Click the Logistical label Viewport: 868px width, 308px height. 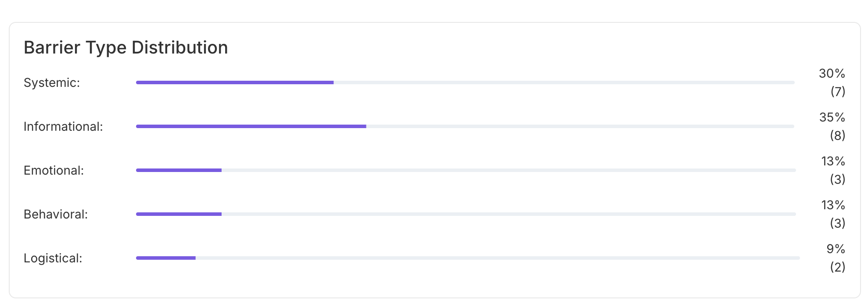point(53,258)
